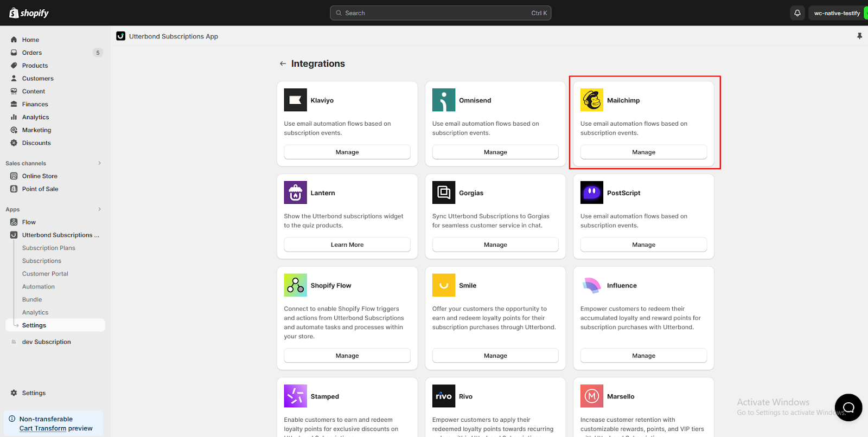Click the Shopify logo
The height and width of the screenshot is (437, 868).
coord(29,13)
